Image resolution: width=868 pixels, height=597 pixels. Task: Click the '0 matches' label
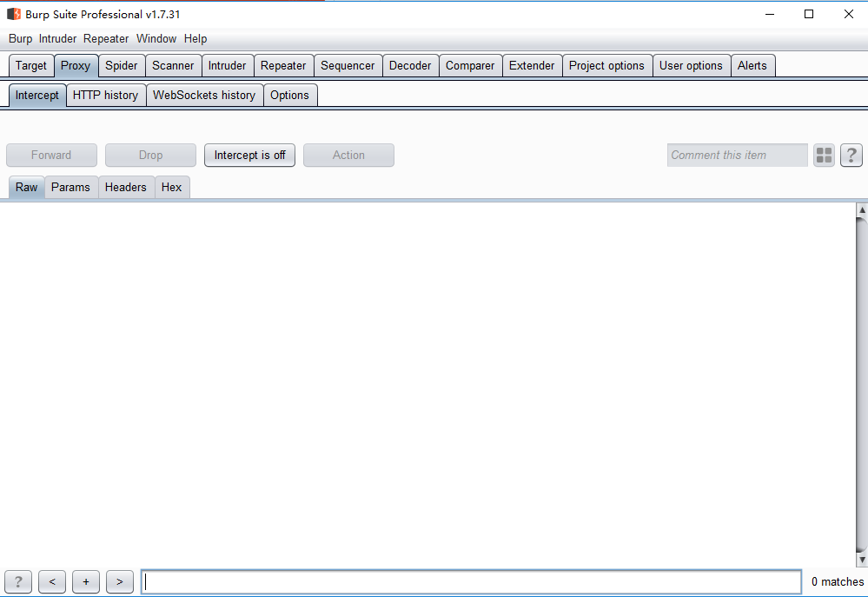(838, 581)
